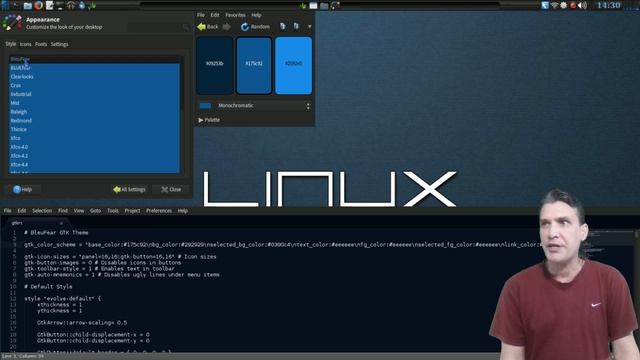This screenshot has height=360, width=640.
Task: Switch to the Settings tab in Appearance
Action: (x=60, y=44)
